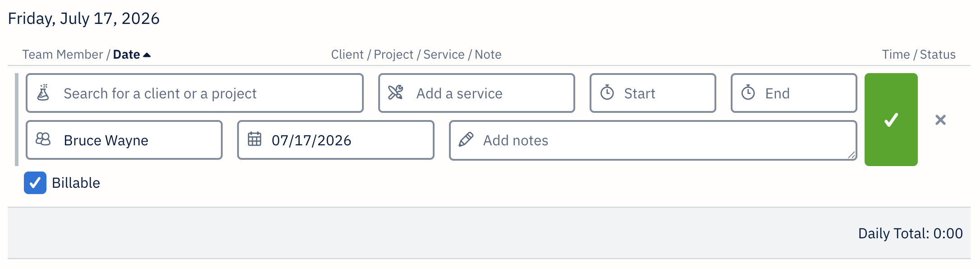Click the Start time input field
The height and width of the screenshot is (269, 980).
(653, 93)
